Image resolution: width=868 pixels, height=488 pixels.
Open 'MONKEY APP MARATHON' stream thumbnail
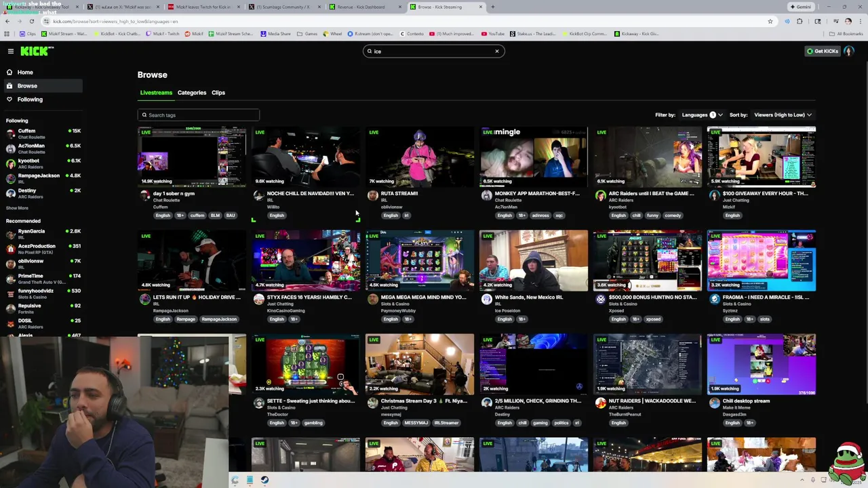(x=534, y=157)
